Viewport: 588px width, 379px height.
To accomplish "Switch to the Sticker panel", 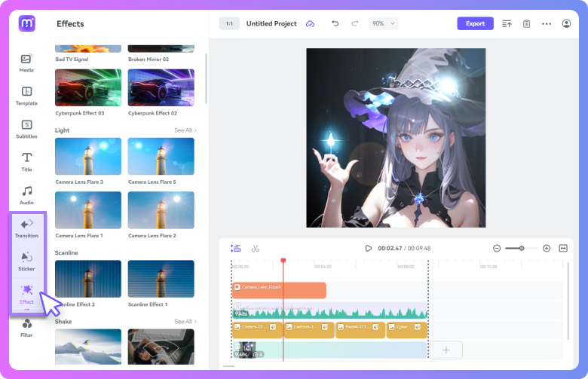I will (x=26, y=261).
